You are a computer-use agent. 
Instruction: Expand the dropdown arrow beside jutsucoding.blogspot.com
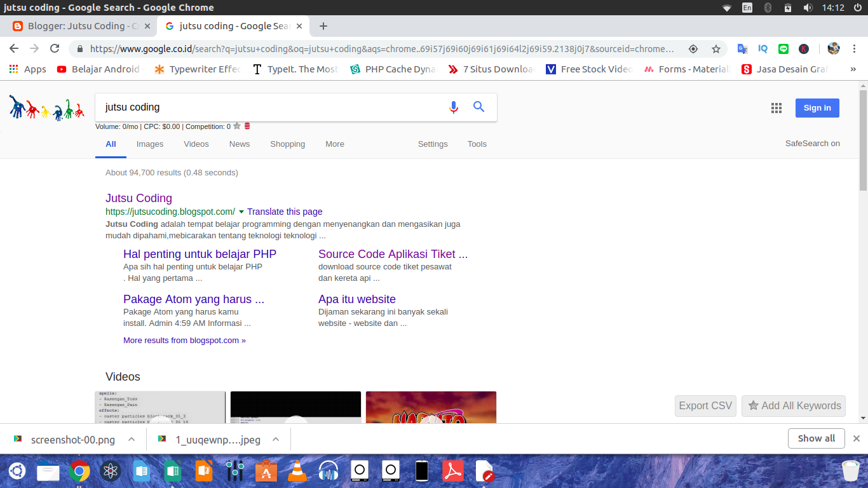click(241, 212)
